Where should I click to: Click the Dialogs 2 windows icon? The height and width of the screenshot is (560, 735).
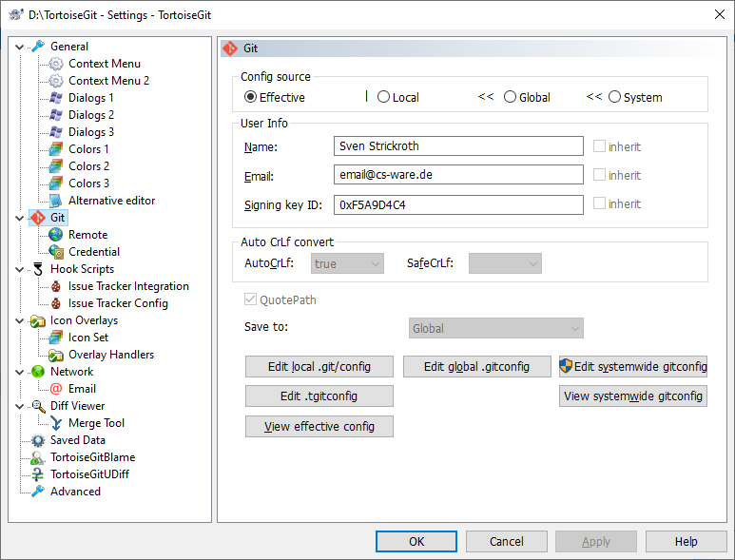56,115
